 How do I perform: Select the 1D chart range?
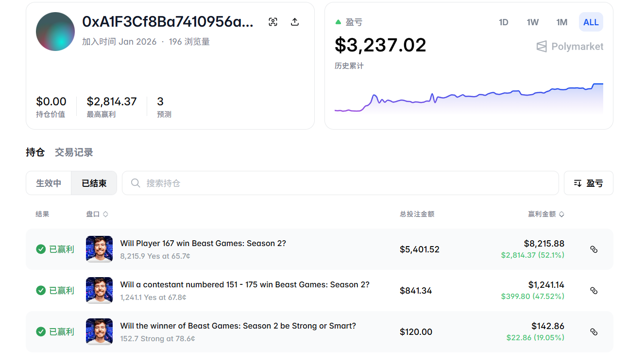[504, 22]
